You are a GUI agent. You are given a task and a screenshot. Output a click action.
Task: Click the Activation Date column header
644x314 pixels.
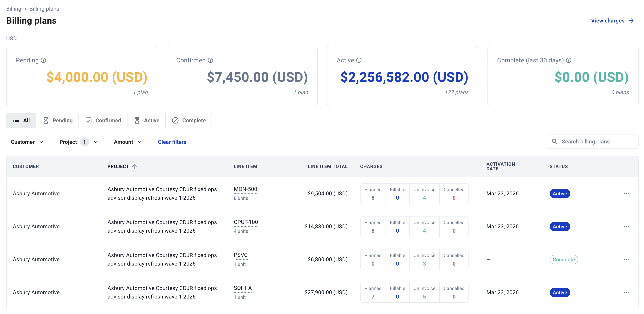coord(500,167)
